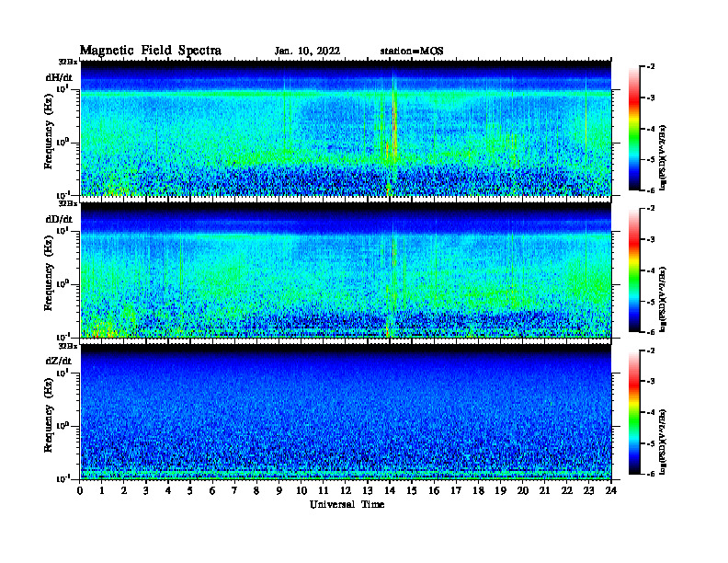The width and height of the screenshot is (728, 563).
Task: Click the "Magnetic Field Spectra" title
Action: coord(151,51)
